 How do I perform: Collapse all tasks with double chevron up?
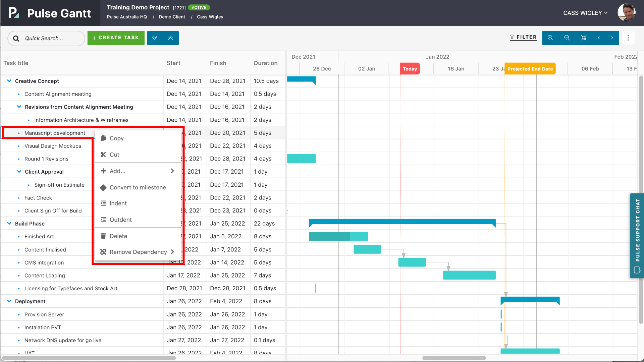(171, 38)
